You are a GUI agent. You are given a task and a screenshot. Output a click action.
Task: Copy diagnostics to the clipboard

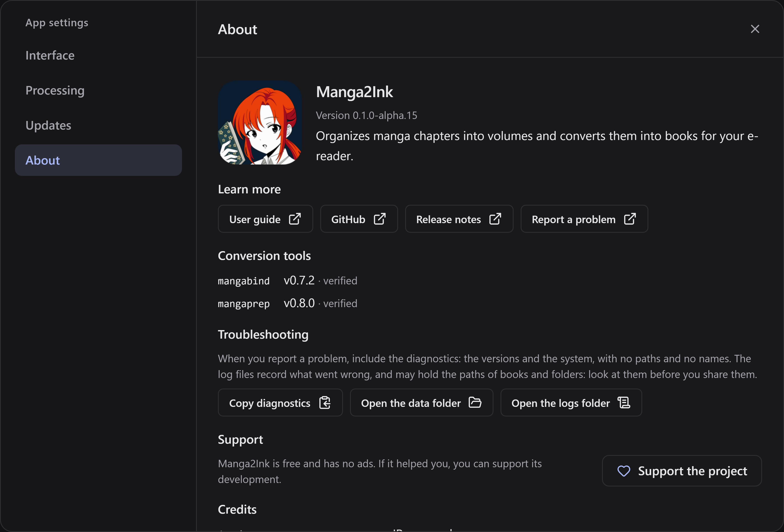tap(280, 403)
